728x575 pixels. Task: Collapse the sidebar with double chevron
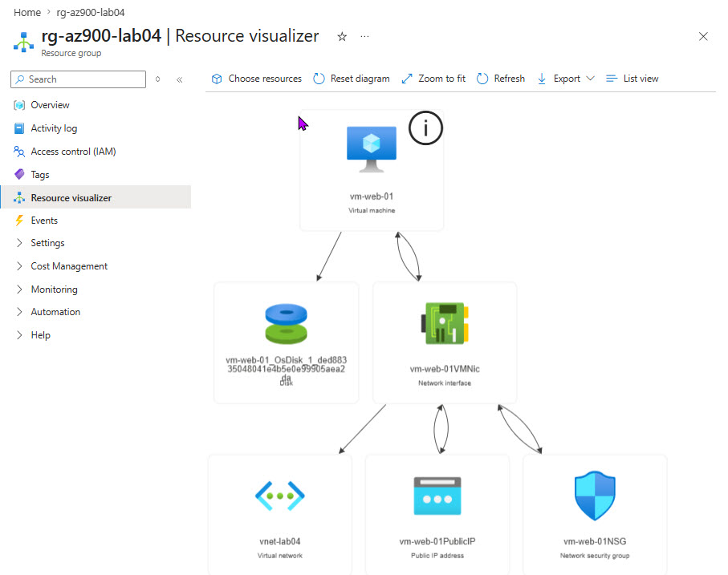180,79
